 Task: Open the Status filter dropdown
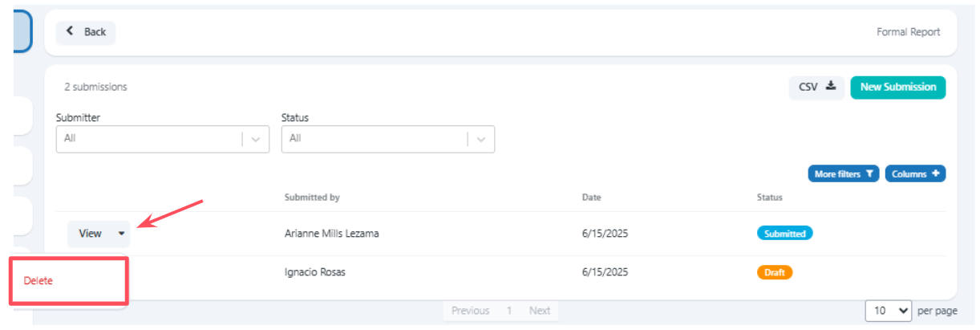(388, 138)
